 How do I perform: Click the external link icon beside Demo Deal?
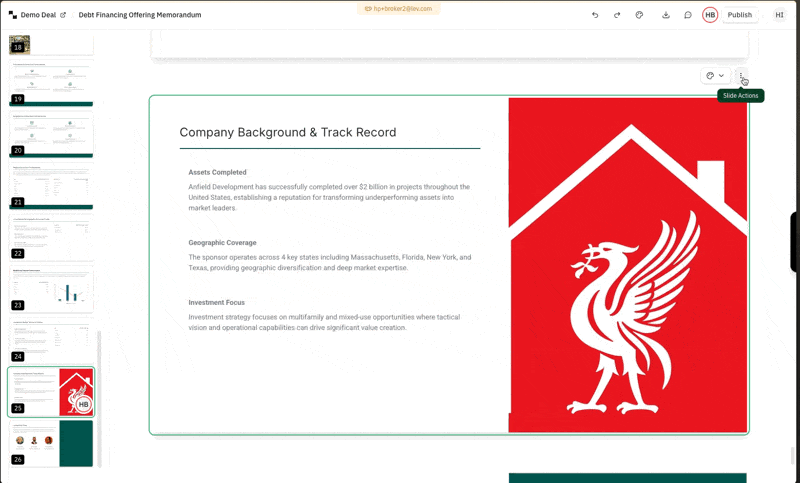coord(63,15)
